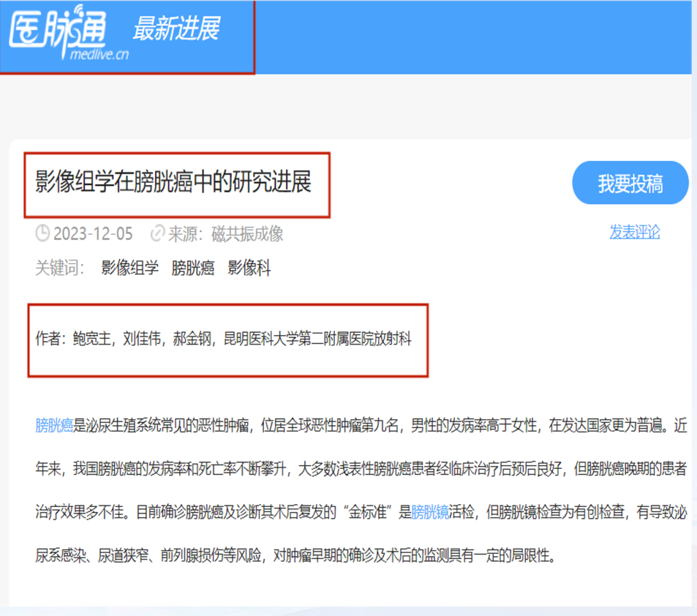
Task: Click the clock icon beside the date
Action: tap(43, 233)
